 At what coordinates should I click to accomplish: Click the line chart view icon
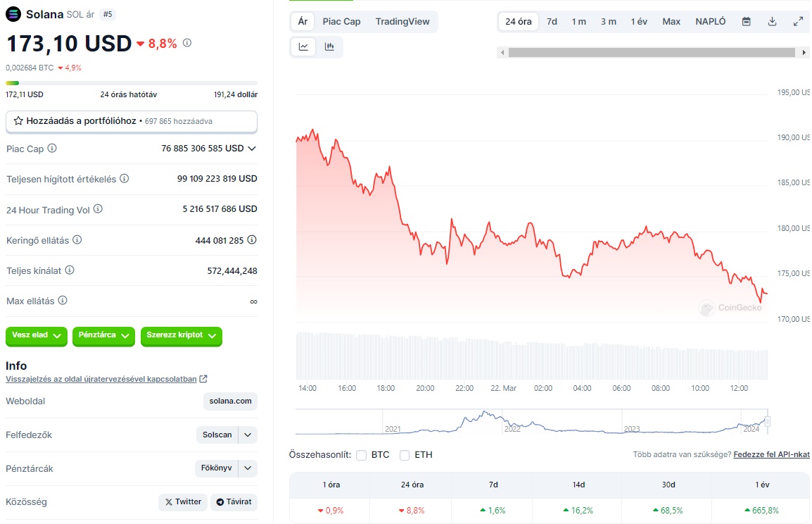303,46
